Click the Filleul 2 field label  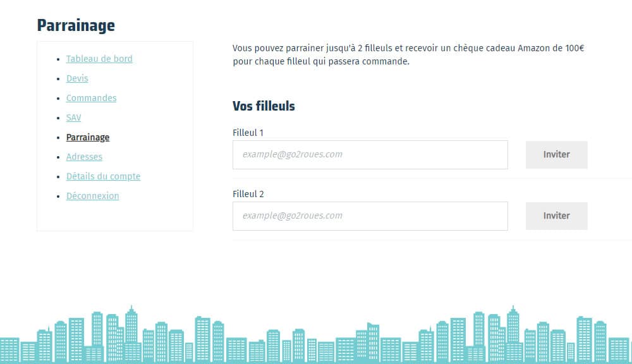[x=248, y=194]
